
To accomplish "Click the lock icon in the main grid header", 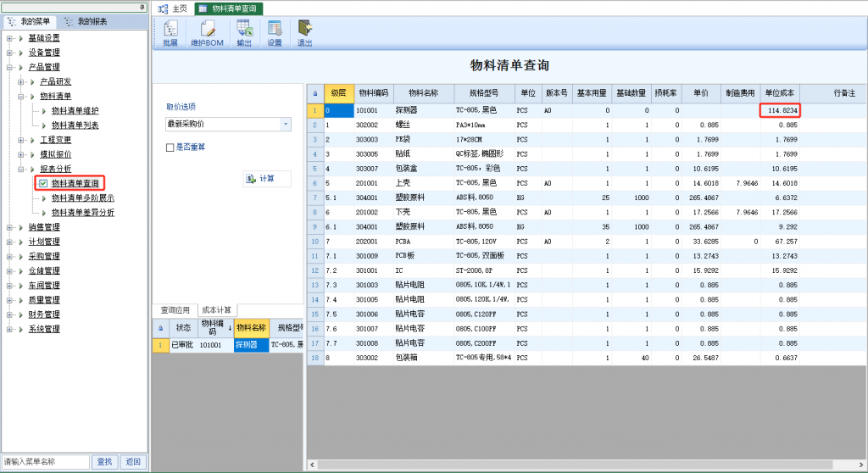I will pyautogui.click(x=315, y=93).
